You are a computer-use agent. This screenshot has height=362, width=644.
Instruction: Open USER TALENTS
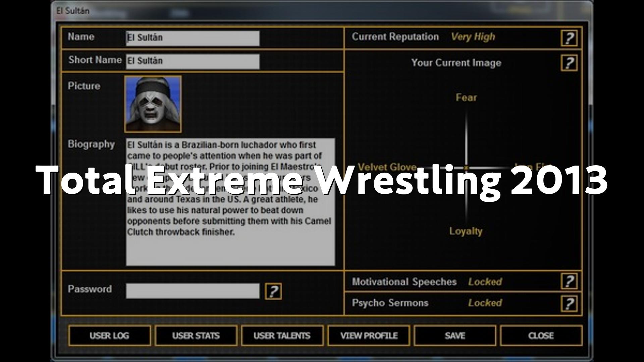point(282,336)
